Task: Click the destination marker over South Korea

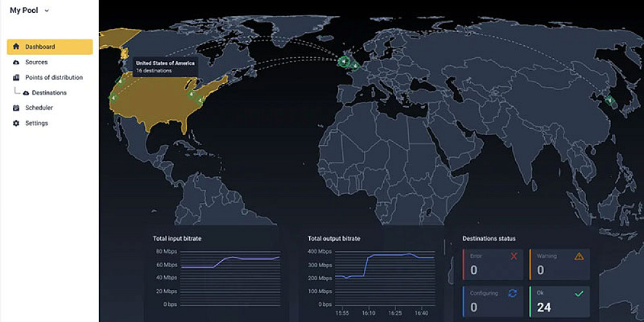Action: click(609, 100)
